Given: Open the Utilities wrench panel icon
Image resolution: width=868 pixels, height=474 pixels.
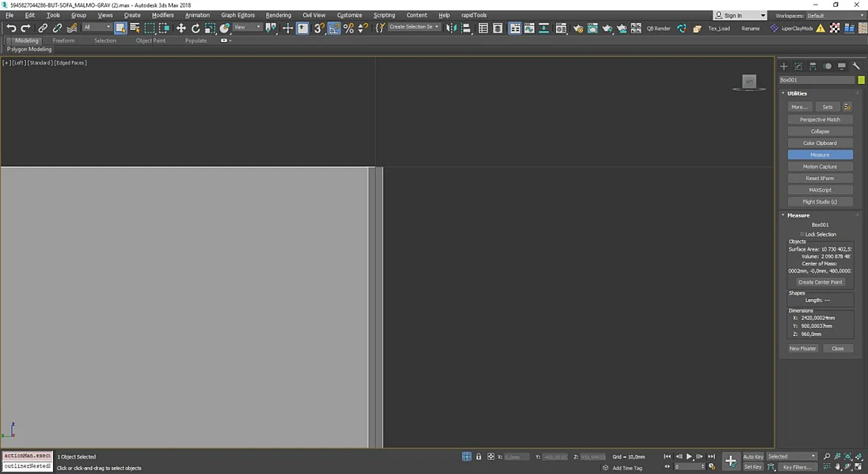Looking at the screenshot, I should pos(855,66).
